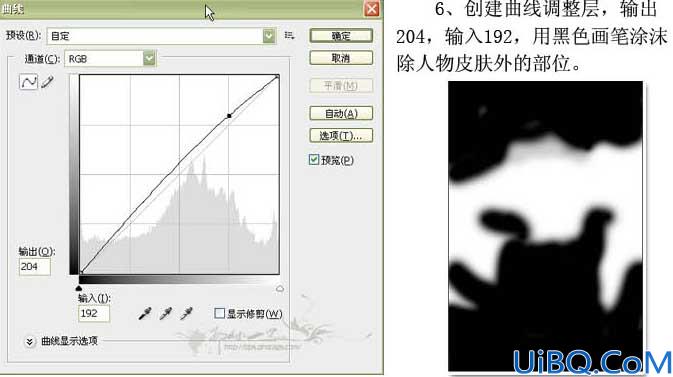Select the curve's bottom-left endpoint
Image resolution: width=673 pixels, height=377 pixels.
[x=82, y=272]
